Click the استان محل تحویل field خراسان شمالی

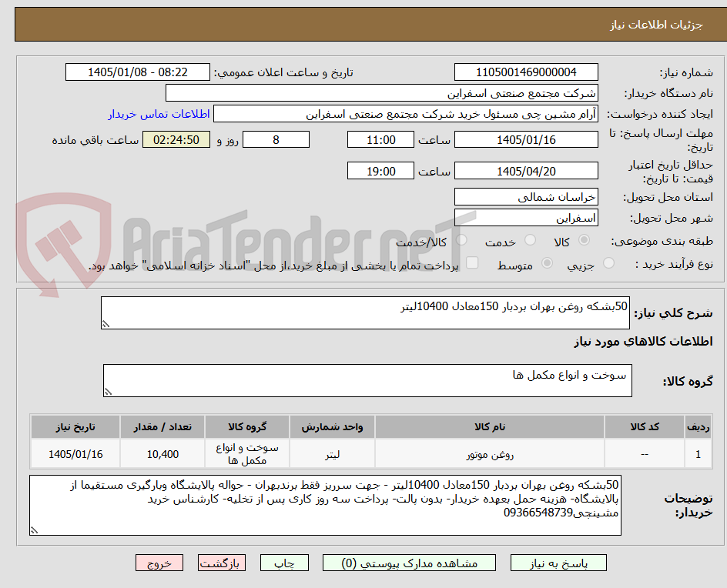point(526,197)
